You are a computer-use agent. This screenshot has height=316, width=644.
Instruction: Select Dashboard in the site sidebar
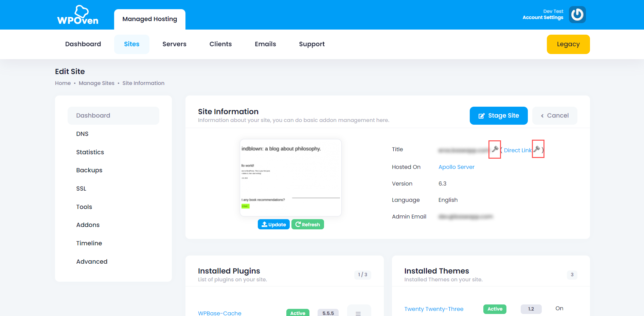[x=113, y=116]
